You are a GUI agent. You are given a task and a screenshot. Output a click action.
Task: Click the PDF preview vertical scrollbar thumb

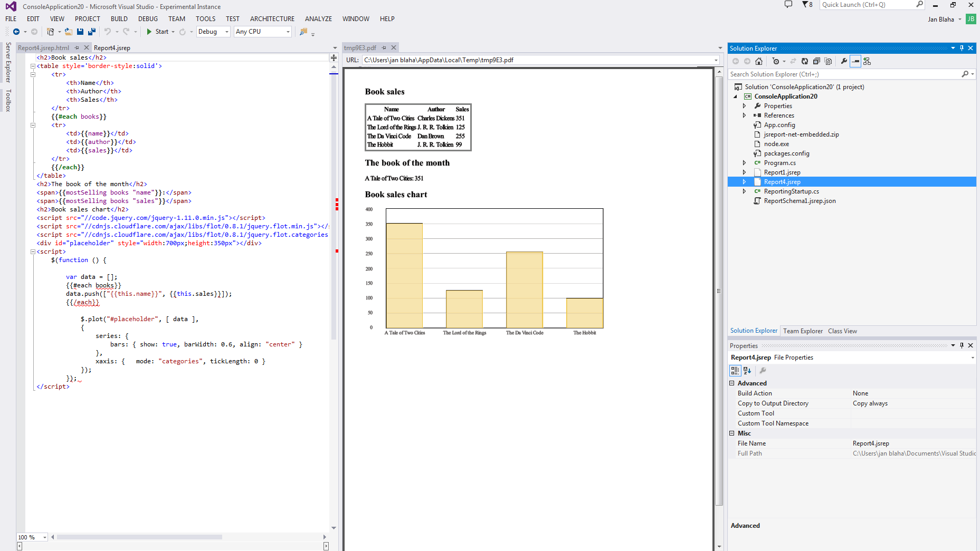(x=719, y=290)
